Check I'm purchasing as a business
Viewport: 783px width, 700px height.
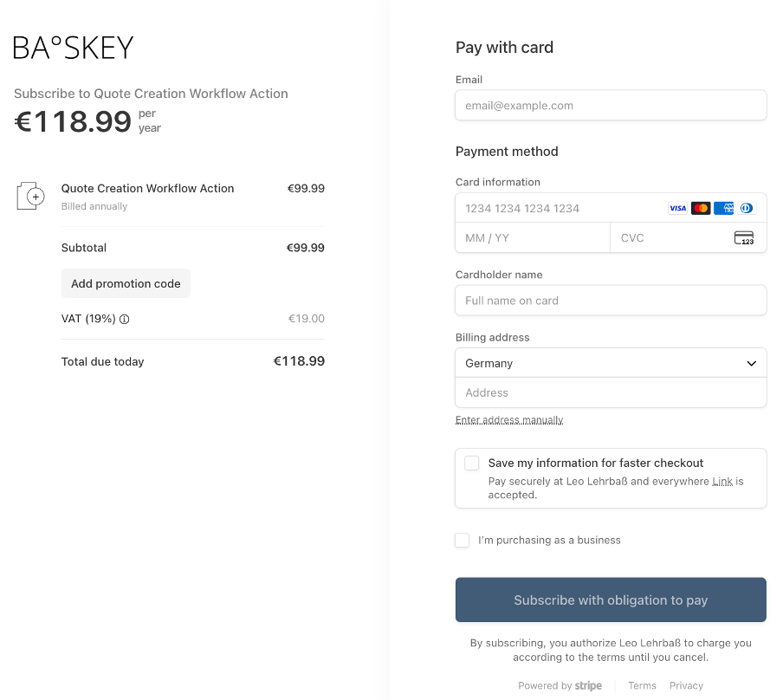[463, 541]
